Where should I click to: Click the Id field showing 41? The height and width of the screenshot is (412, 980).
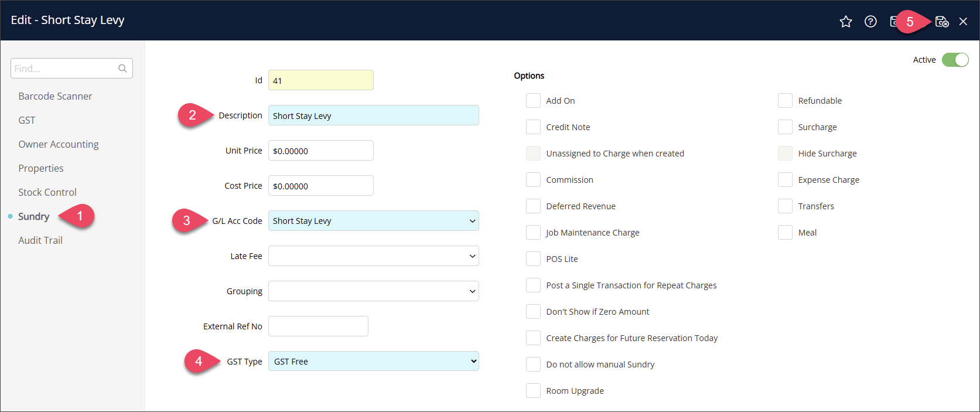coord(321,80)
